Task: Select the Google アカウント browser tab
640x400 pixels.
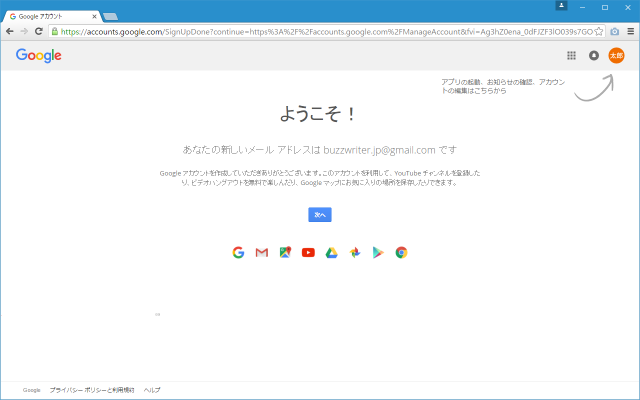Action: point(50,17)
